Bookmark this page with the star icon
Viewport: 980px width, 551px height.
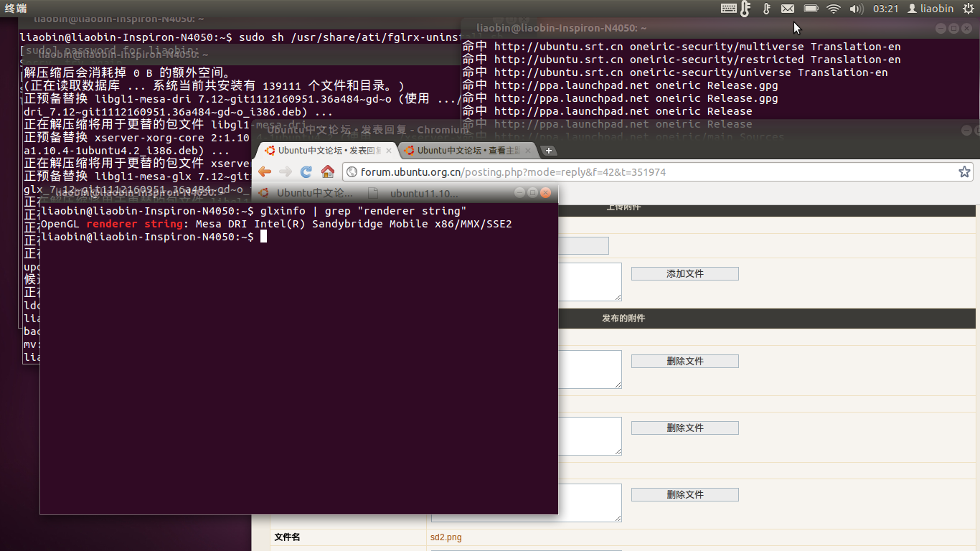coord(964,172)
